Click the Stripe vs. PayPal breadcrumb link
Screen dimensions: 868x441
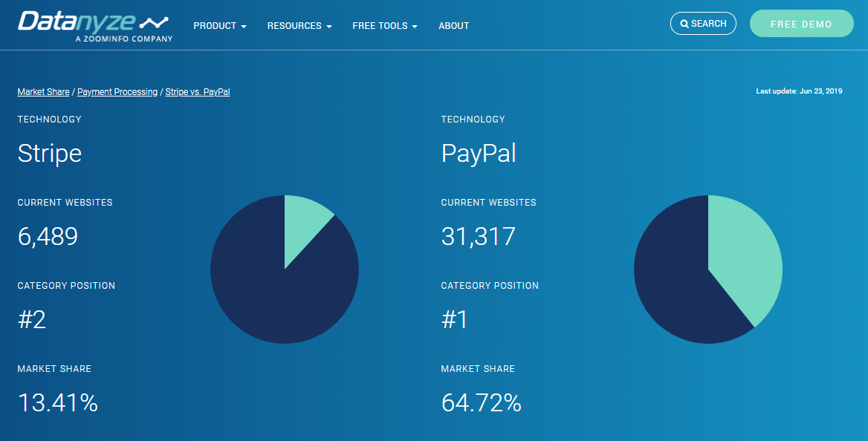[198, 92]
